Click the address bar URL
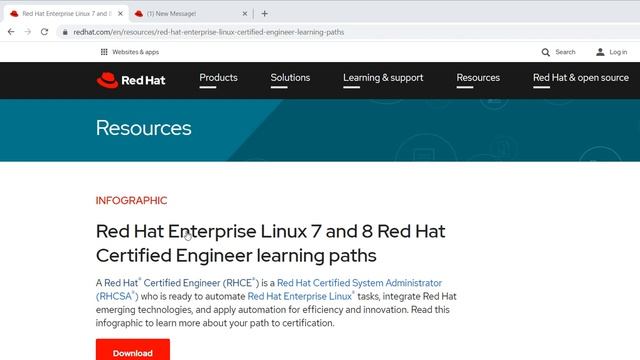640x360 pixels. pos(209,32)
